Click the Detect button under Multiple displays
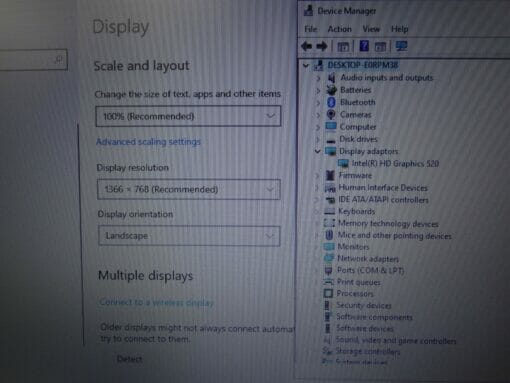 tap(129, 359)
